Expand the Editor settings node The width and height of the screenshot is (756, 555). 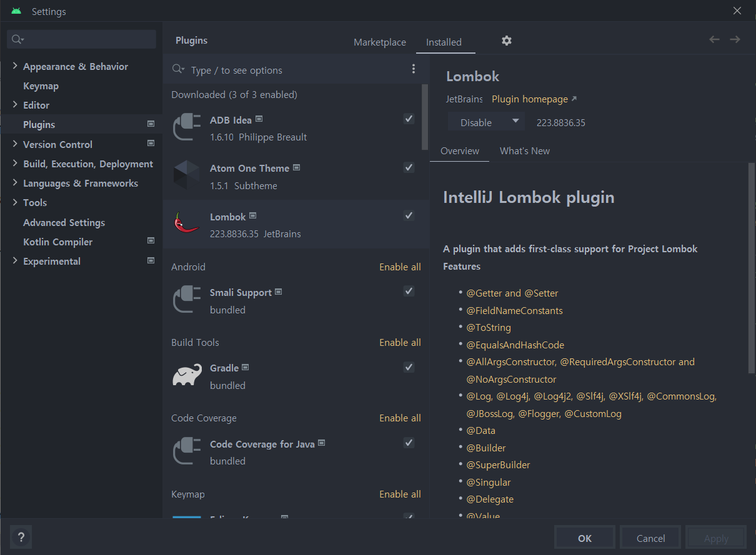[x=15, y=105]
